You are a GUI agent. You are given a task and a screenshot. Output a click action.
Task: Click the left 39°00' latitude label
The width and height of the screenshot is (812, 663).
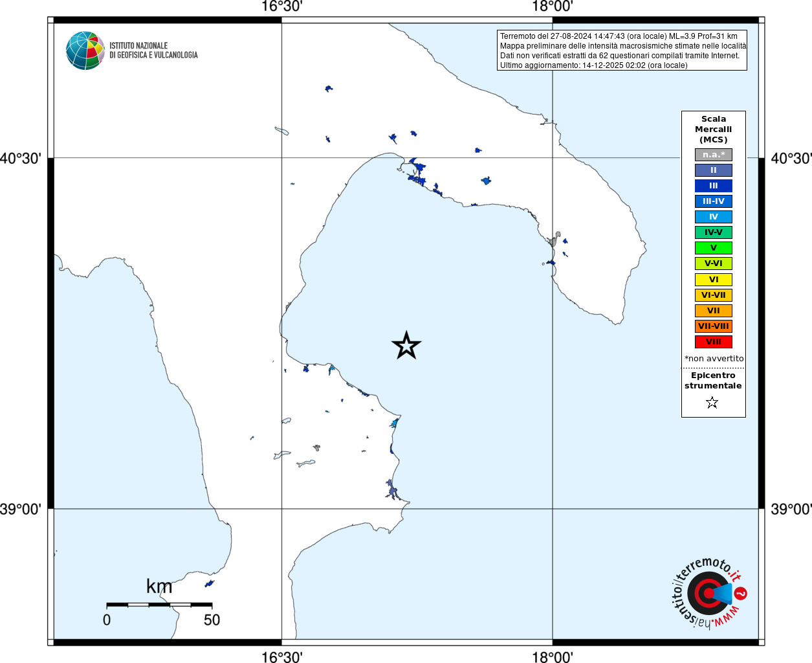point(21,510)
